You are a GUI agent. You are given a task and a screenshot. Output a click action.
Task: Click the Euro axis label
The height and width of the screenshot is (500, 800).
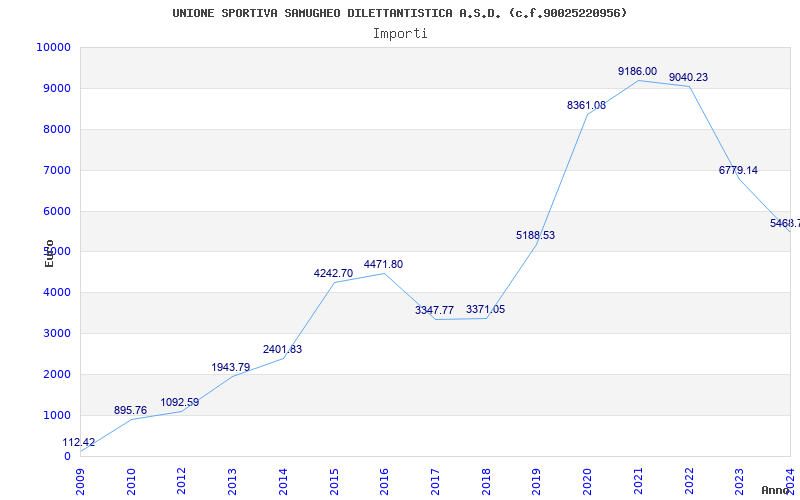click(x=49, y=253)
